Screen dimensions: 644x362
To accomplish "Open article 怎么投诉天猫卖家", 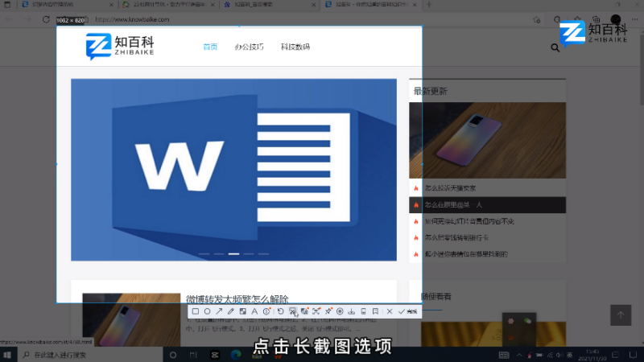I will coord(450,188).
